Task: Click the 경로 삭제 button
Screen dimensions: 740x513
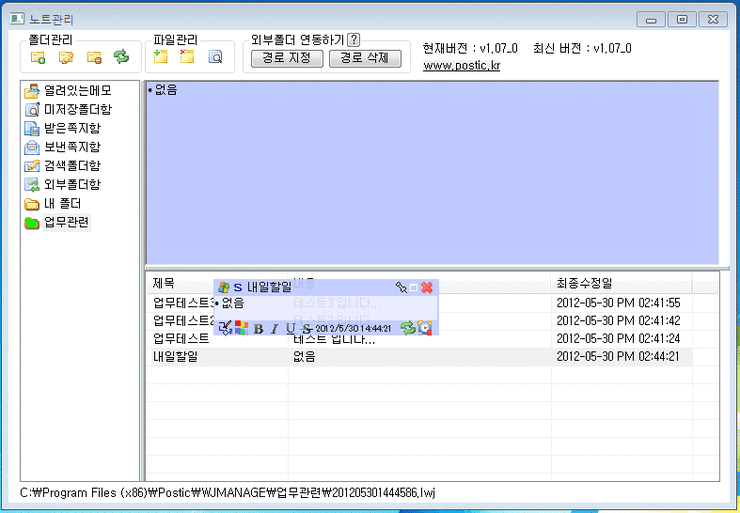Action: pyautogui.click(x=365, y=59)
